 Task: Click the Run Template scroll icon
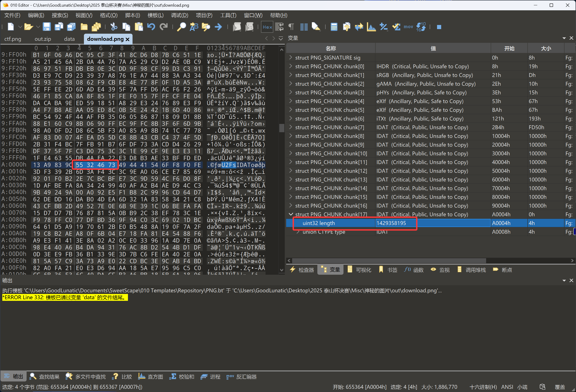tap(249, 27)
